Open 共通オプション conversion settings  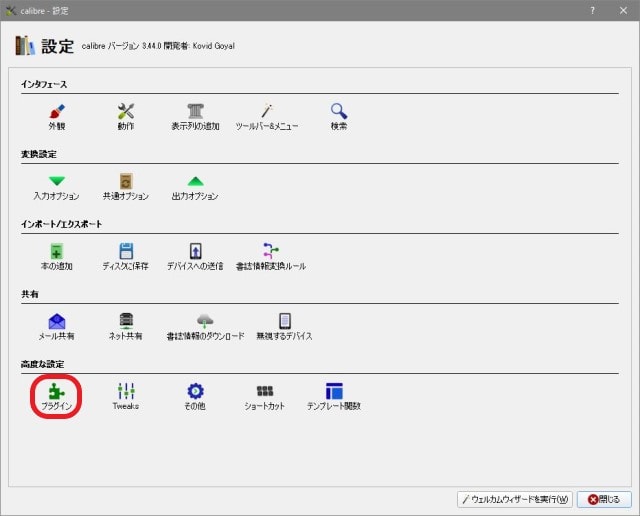pos(126,187)
